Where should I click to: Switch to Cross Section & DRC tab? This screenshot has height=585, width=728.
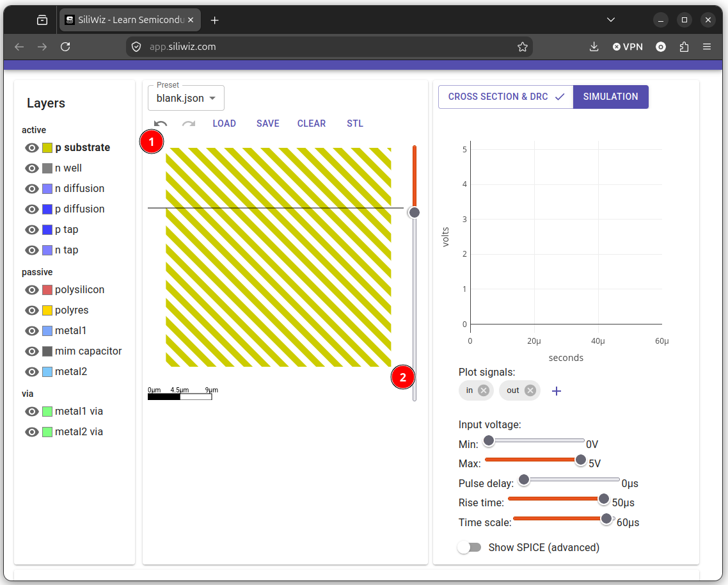tap(505, 97)
